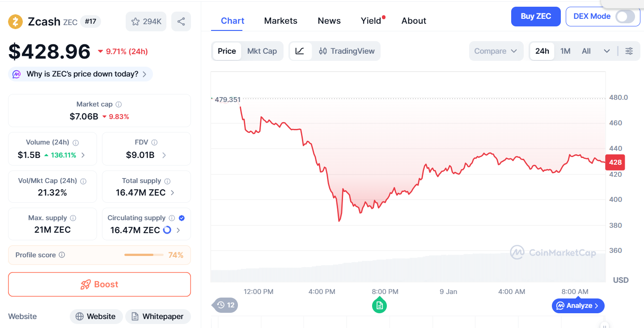Open the Compare dropdown
The width and height of the screenshot is (644, 328).
(x=496, y=51)
